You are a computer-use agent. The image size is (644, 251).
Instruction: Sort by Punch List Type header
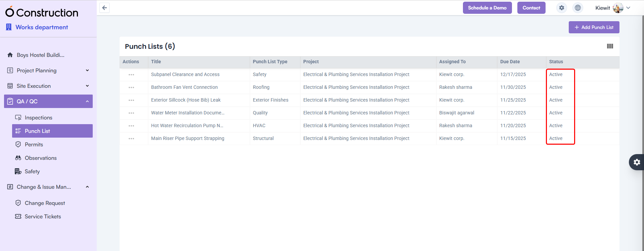click(x=270, y=62)
